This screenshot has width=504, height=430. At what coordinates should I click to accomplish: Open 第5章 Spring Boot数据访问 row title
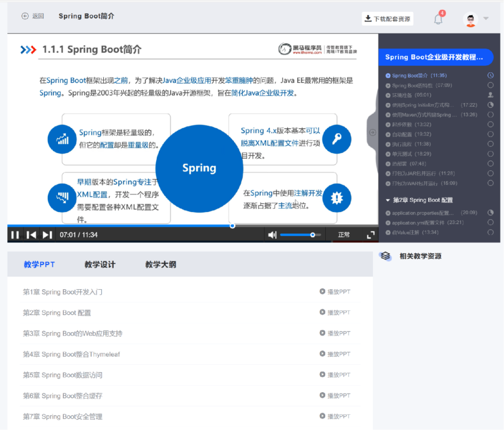point(63,375)
